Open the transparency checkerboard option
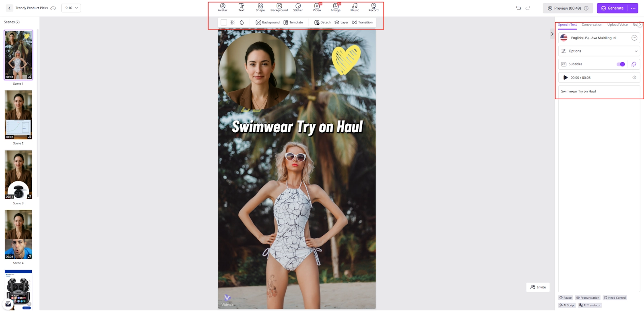The width and height of the screenshot is (644, 312). tap(233, 23)
